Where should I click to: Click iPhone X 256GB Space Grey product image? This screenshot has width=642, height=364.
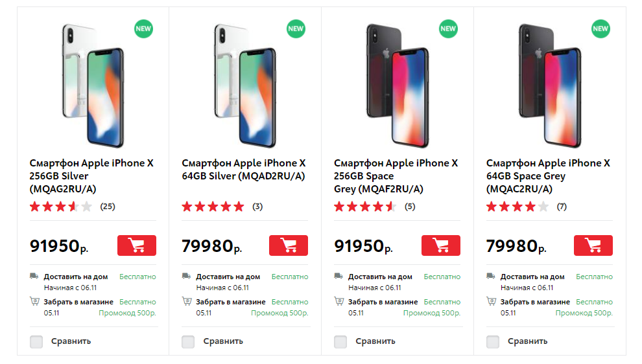pos(396,84)
